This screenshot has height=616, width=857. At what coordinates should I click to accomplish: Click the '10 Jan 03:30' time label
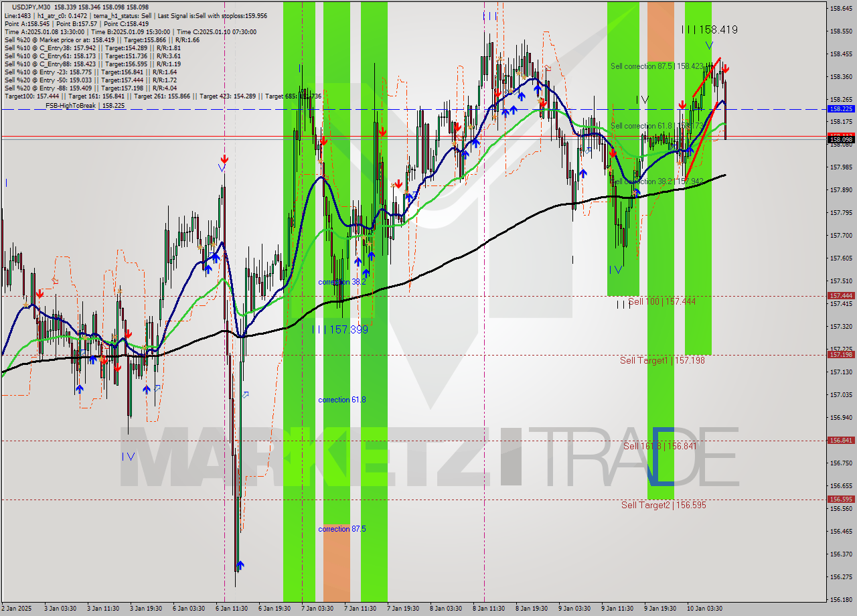[x=704, y=609]
